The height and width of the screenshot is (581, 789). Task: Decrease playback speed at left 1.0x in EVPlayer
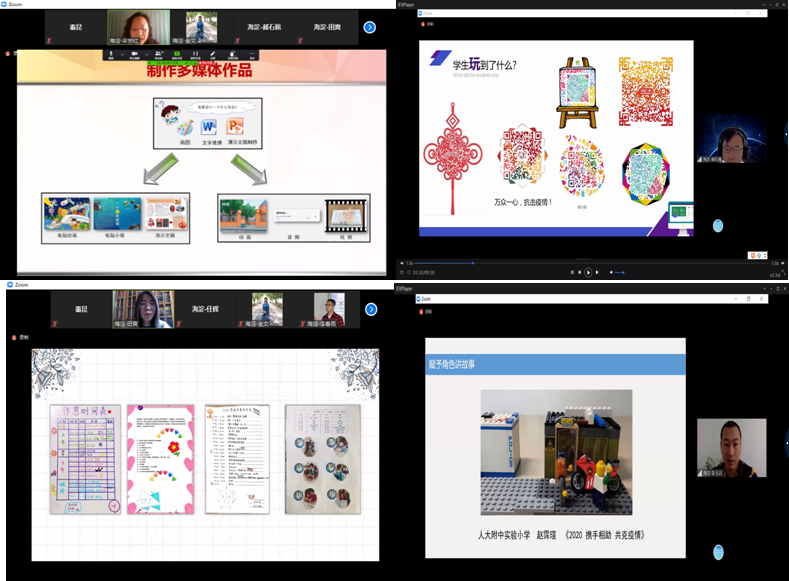pos(402,263)
